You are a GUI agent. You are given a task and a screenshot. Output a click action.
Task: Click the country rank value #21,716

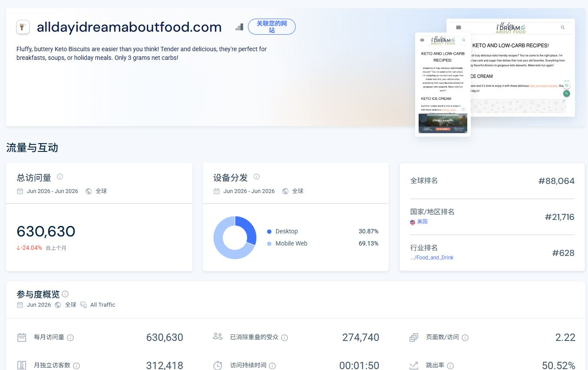[x=560, y=217]
